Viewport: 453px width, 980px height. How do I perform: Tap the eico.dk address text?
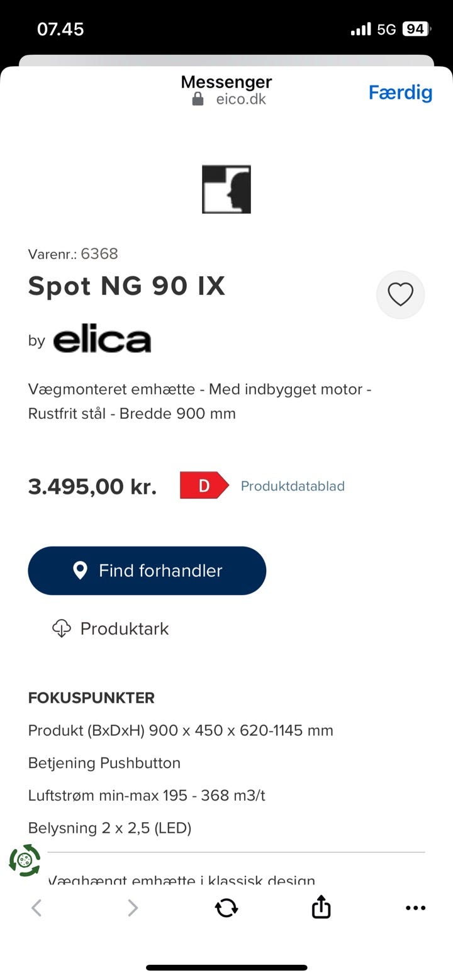point(241,99)
